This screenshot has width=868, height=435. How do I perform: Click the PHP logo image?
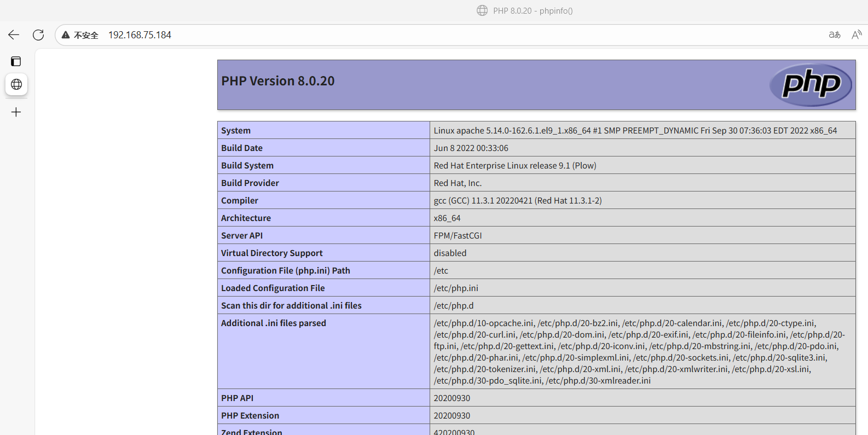(811, 85)
